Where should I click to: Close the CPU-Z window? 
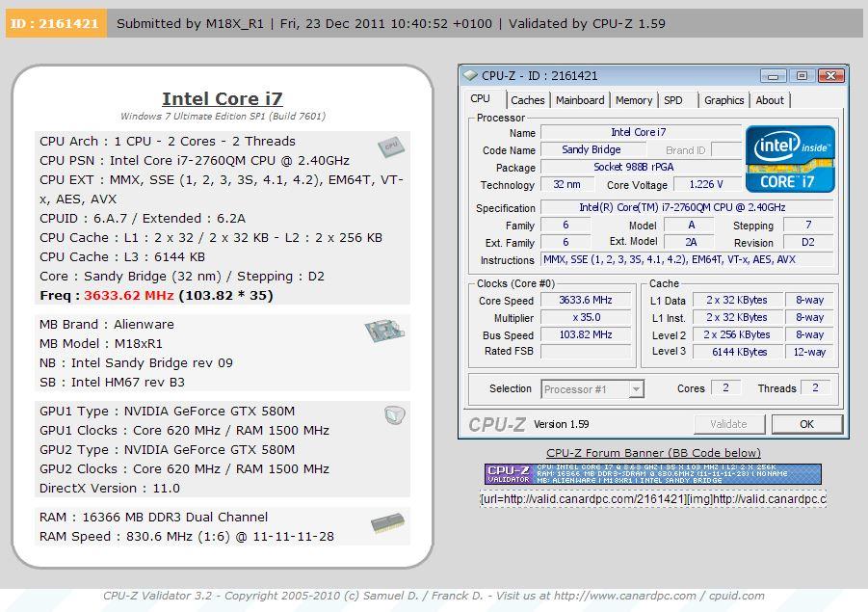click(830, 75)
